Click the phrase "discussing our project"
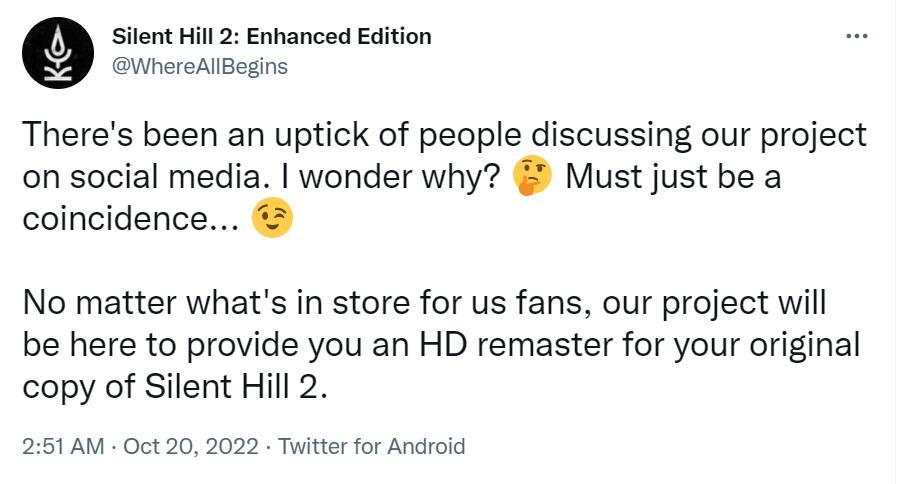 [698, 136]
